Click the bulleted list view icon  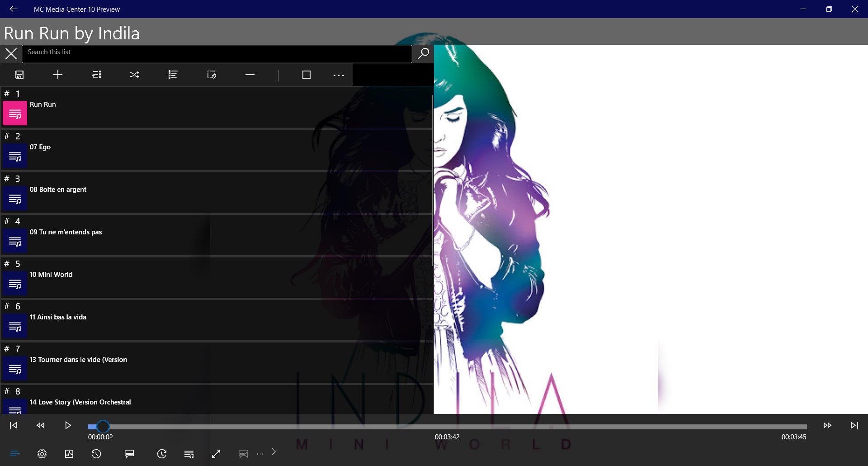click(173, 75)
